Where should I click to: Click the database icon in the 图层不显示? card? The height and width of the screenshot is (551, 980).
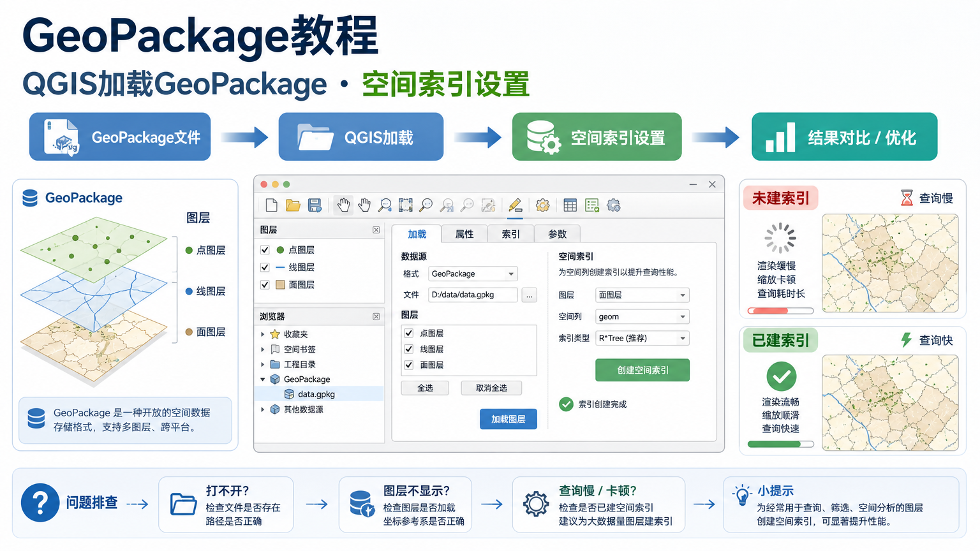[362, 504]
